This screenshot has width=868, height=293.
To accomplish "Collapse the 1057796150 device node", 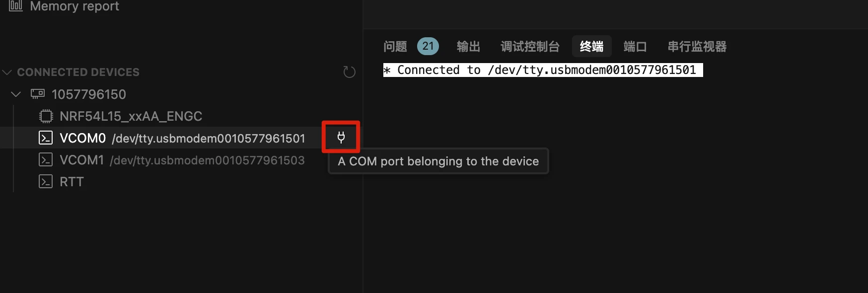I will (x=16, y=94).
